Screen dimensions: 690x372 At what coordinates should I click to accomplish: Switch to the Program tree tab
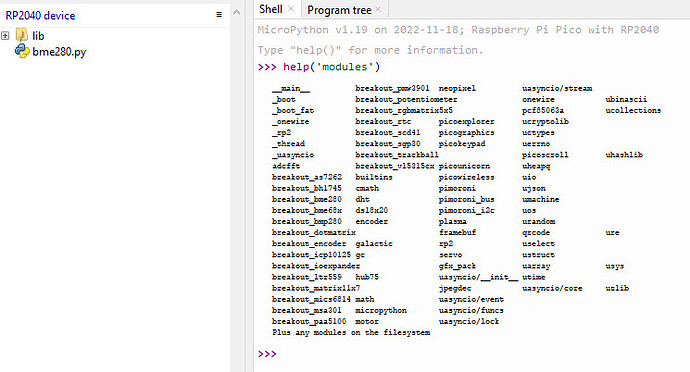click(x=339, y=10)
